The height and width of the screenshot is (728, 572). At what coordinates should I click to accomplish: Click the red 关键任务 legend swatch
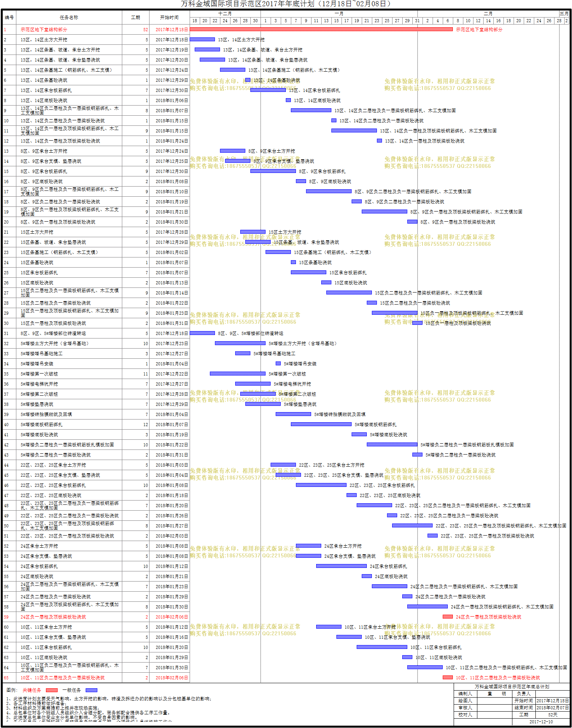(51, 690)
